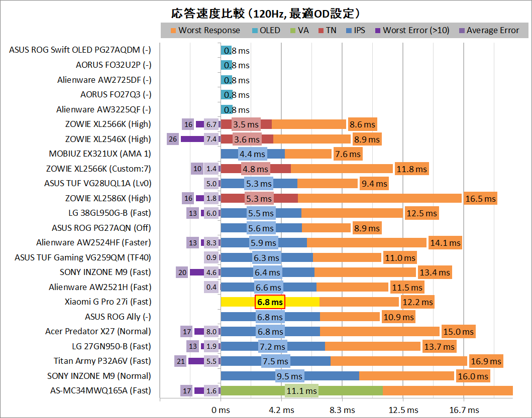Select label ASUS ROG Swift OLED PG27AQDM (-)
The height and width of the screenshot is (418, 532).
tap(80, 50)
